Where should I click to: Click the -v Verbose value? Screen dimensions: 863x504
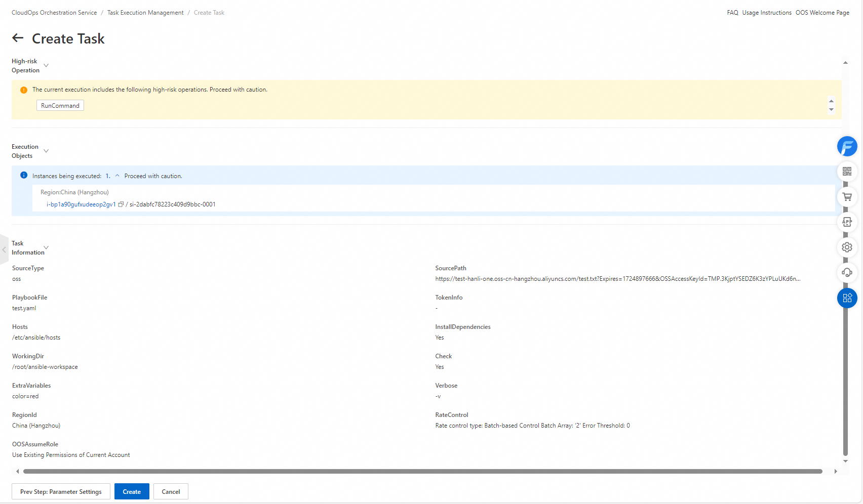(x=438, y=396)
